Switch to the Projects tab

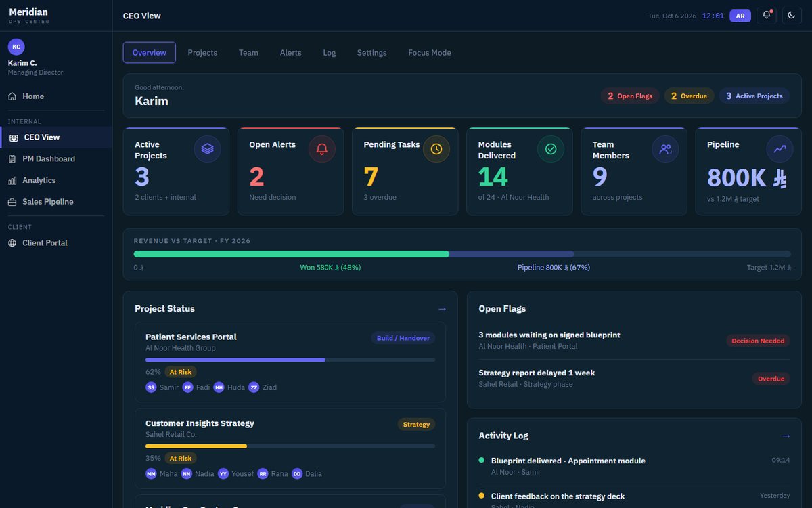202,52
